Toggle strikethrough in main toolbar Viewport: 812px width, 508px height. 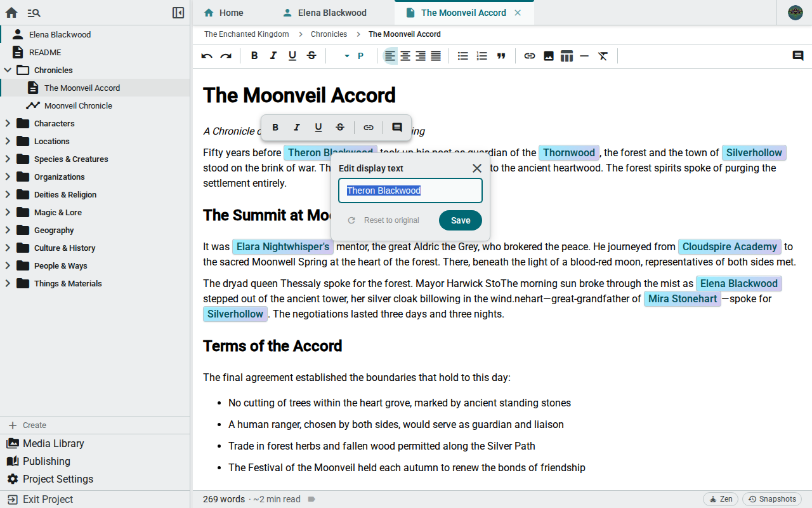tap(311, 56)
